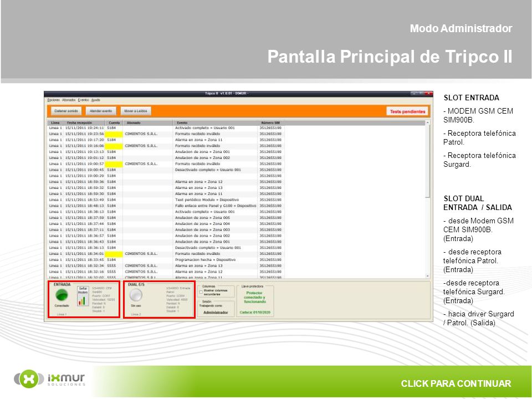Click 'Protector conectado y funcionando' status
The image size is (532, 399).
(254, 297)
